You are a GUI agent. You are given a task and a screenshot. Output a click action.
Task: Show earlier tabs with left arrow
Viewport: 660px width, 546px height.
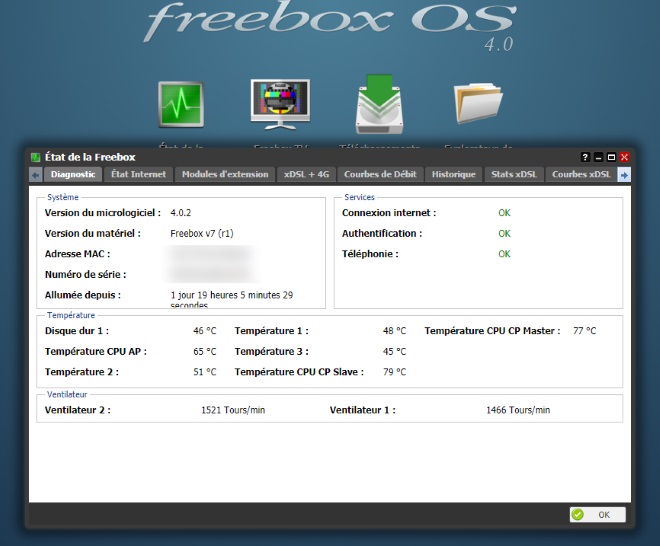pyautogui.click(x=36, y=175)
